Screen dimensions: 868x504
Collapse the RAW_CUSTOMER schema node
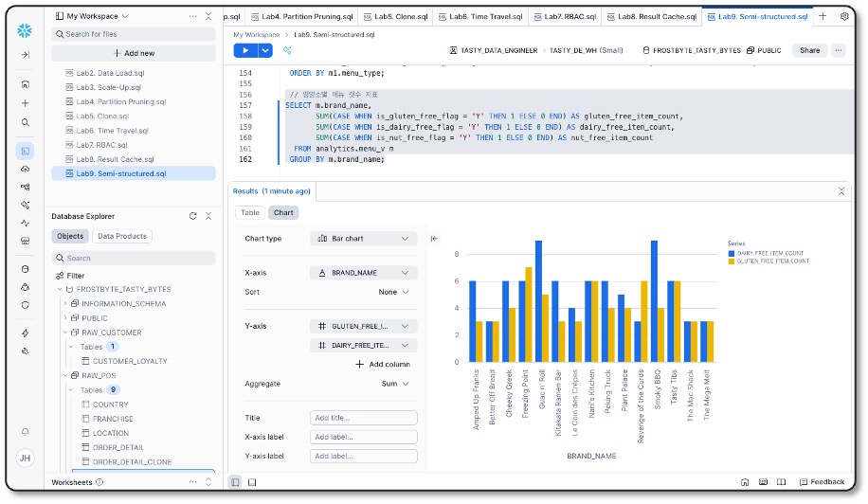pyautogui.click(x=65, y=333)
